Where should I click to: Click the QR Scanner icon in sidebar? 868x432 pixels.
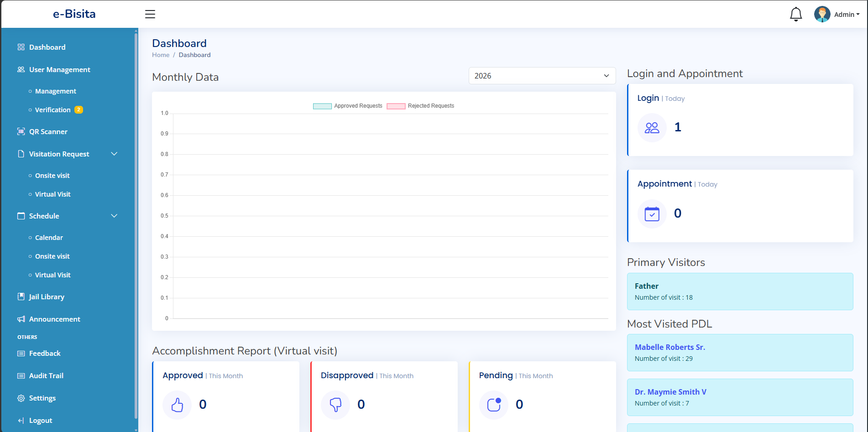tap(21, 131)
